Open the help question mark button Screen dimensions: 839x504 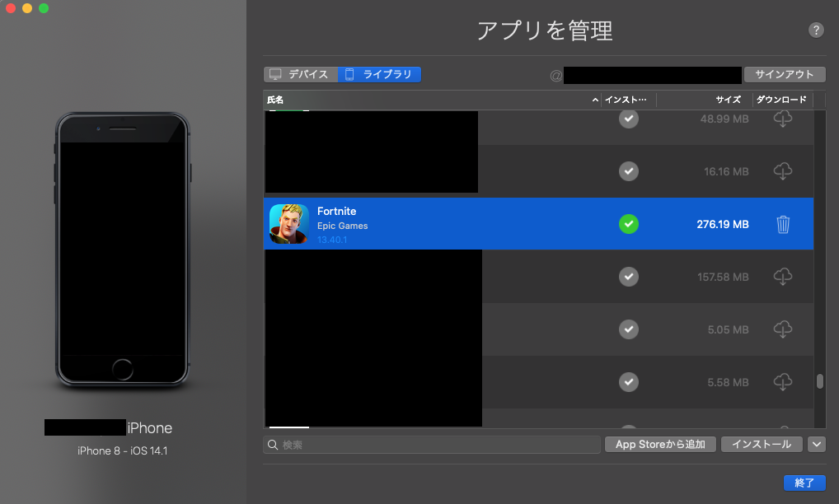click(815, 30)
